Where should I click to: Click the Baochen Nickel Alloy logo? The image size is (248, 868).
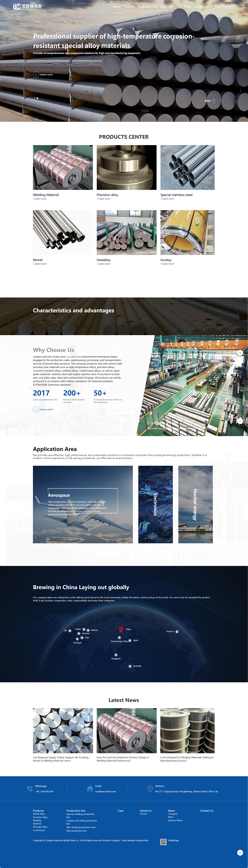tap(27, 7)
